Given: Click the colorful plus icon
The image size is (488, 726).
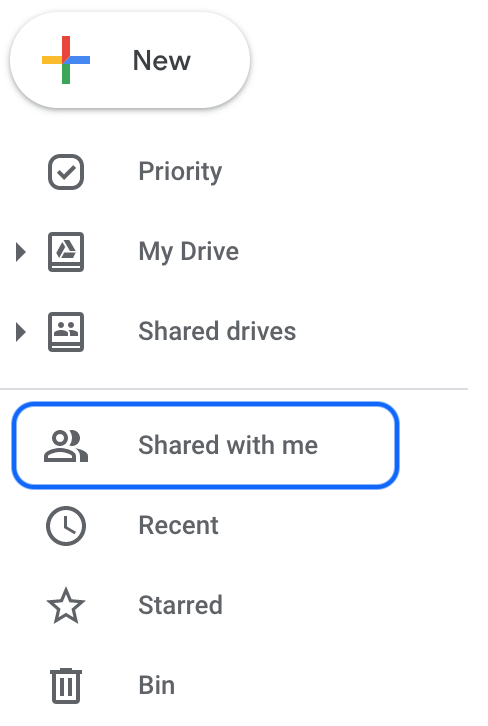Looking at the screenshot, I should tap(66, 60).
